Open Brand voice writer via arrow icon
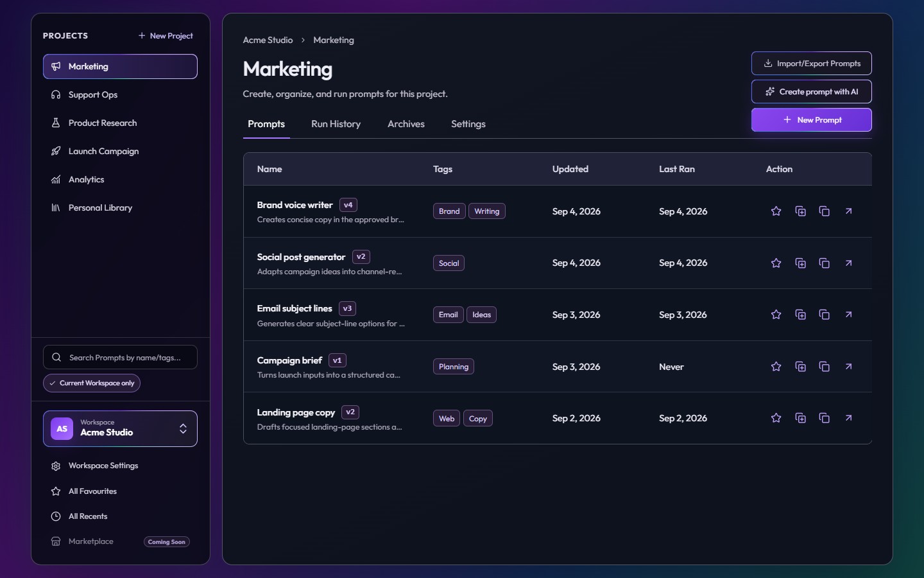Screen dimensions: 924x578 (848, 211)
